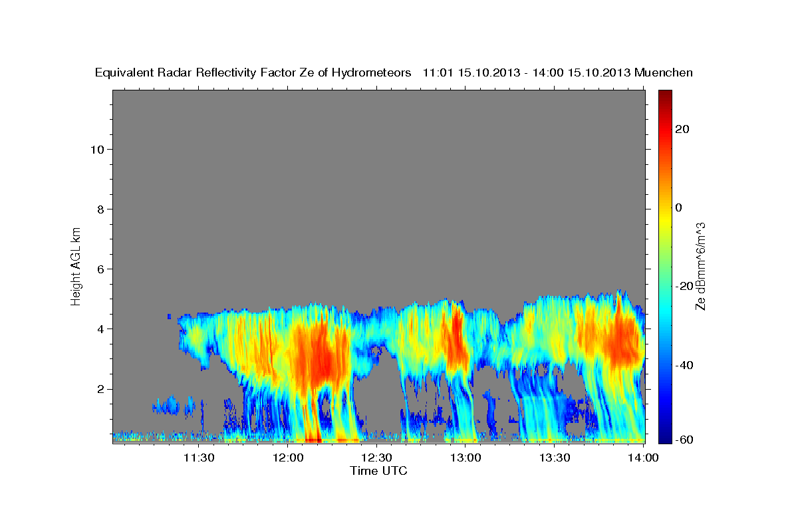Viewport: 798px width, 532px height.
Task: Click the height tick label 4
Action: [100, 329]
